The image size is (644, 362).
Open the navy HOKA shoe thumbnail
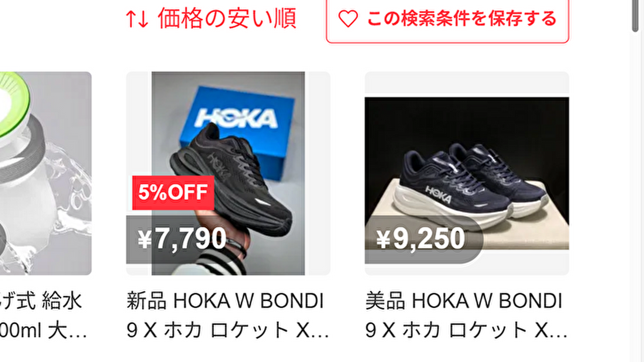point(467,173)
